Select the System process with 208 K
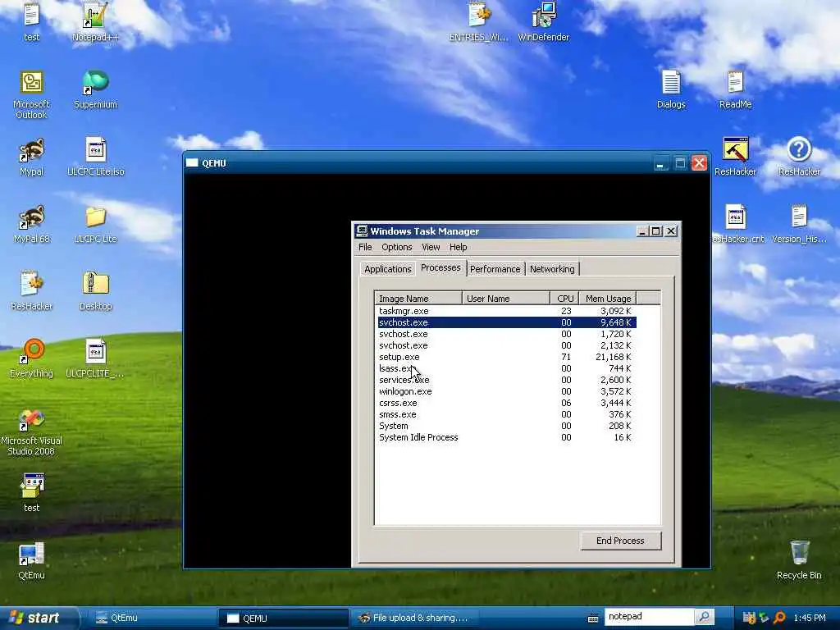The width and height of the screenshot is (840, 630). click(x=507, y=426)
